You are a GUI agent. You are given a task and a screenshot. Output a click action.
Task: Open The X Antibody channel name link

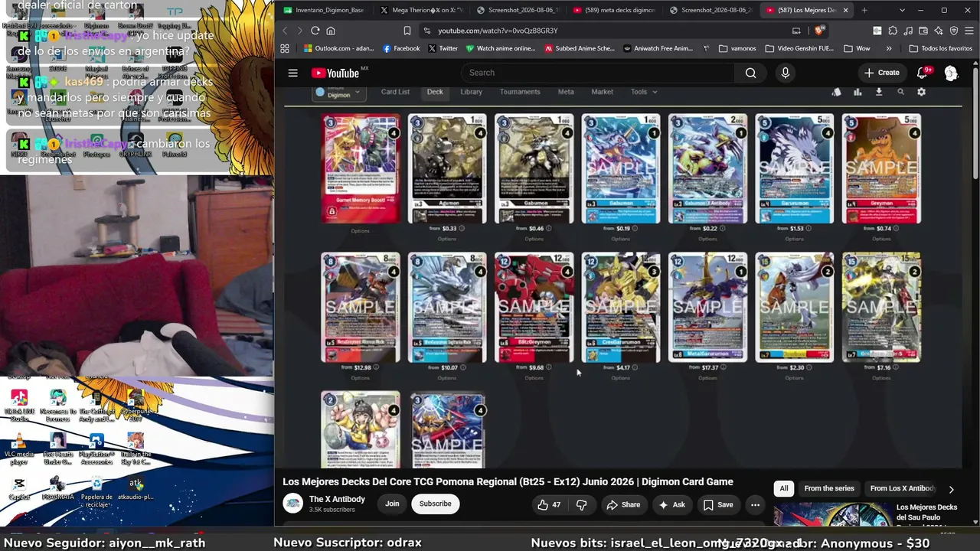[x=337, y=499]
